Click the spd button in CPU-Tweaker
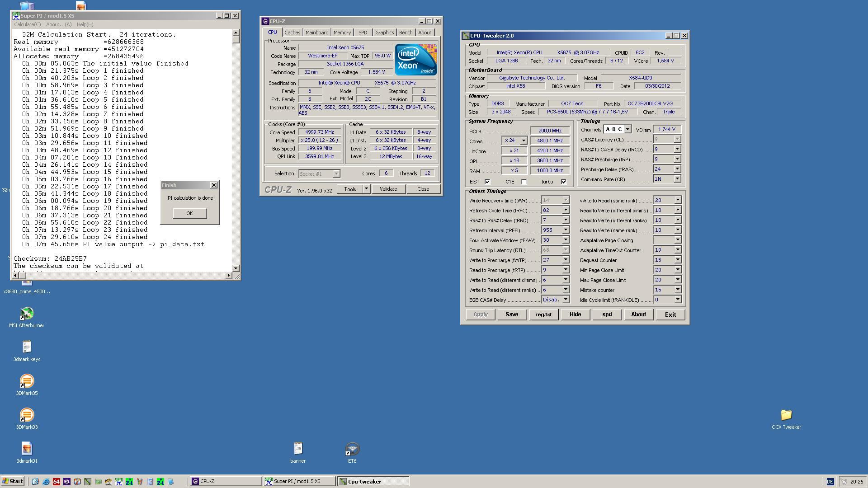This screenshot has height=488, width=868. pos(607,314)
